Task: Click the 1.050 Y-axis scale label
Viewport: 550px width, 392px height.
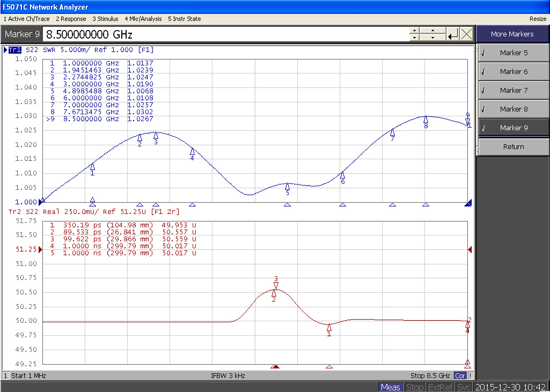Action: point(26,59)
